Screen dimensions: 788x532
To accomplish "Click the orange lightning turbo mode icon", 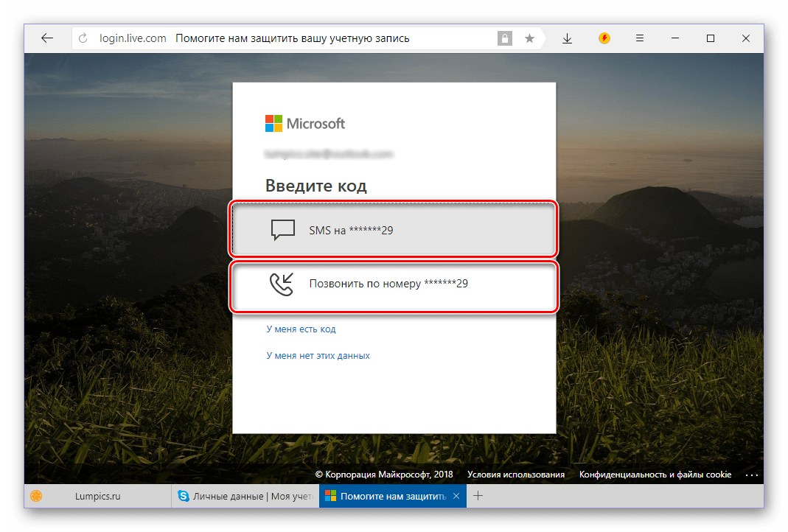I will [x=604, y=38].
